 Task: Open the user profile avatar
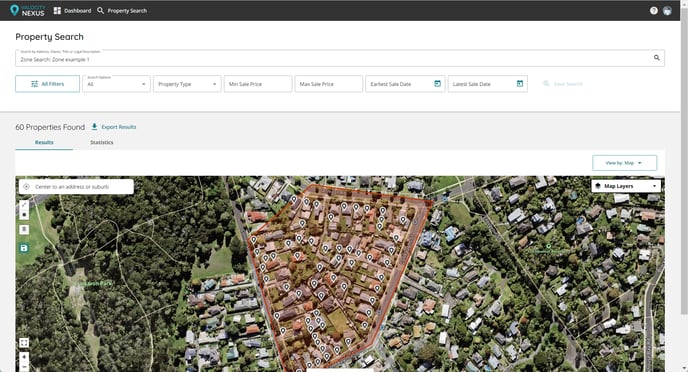pyautogui.click(x=667, y=11)
